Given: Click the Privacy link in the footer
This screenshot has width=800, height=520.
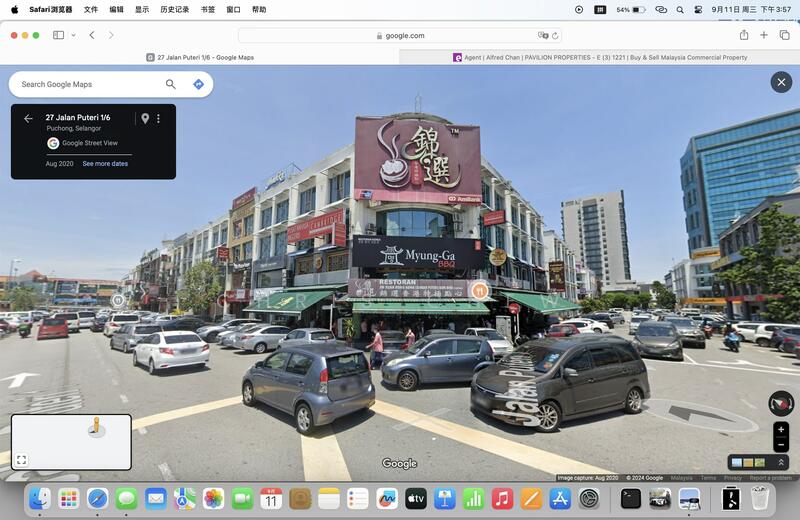Looking at the screenshot, I should coord(733,478).
